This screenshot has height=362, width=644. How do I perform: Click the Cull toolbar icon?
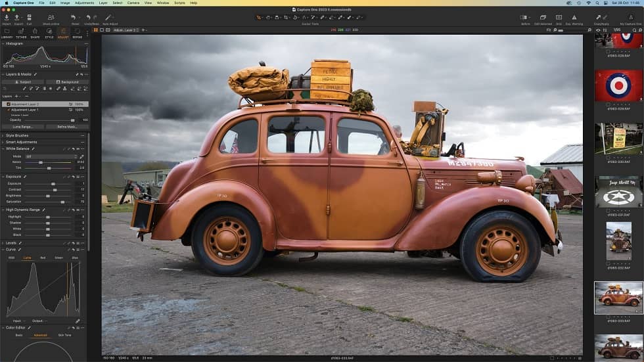[29, 18]
